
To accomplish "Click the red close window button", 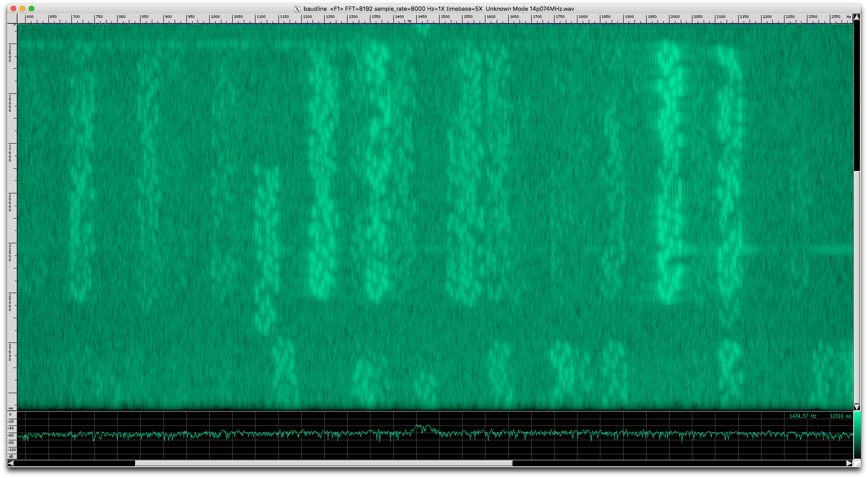I will pos(13,9).
